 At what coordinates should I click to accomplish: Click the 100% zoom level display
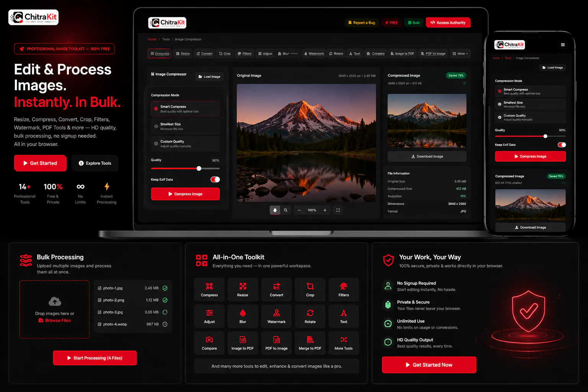click(x=312, y=210)
